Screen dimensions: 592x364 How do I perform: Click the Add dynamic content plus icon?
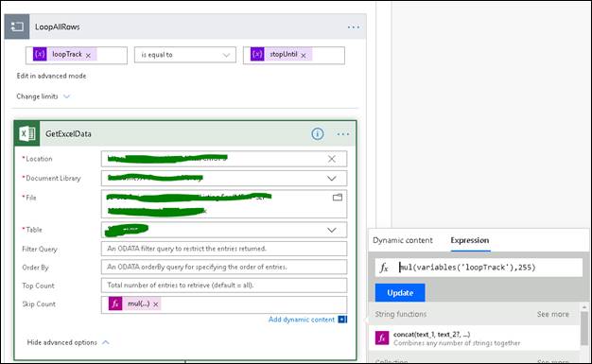(342, 320)
